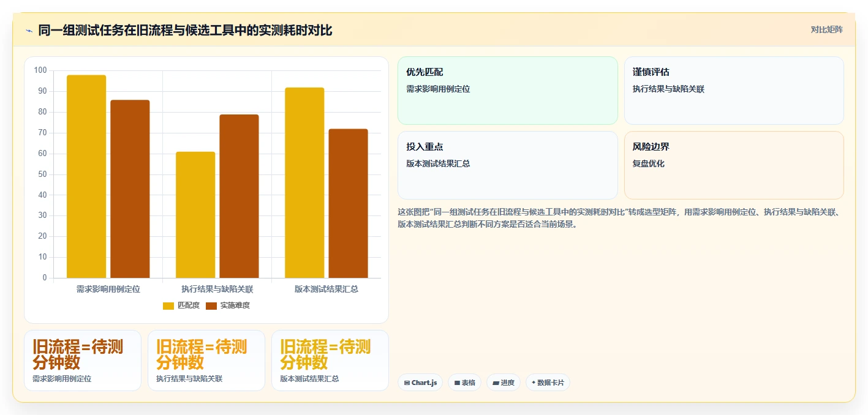Click the 进度 tag chip

503,383
